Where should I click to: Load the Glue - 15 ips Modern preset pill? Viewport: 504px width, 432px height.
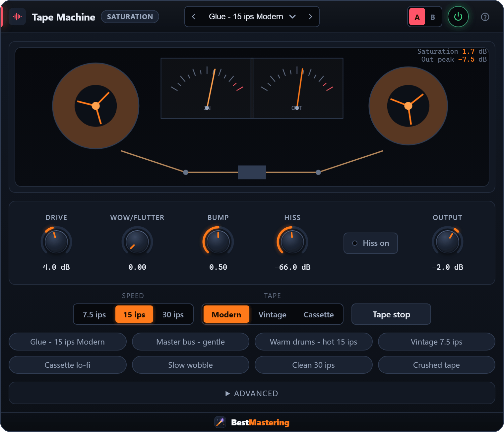point(68,342)
